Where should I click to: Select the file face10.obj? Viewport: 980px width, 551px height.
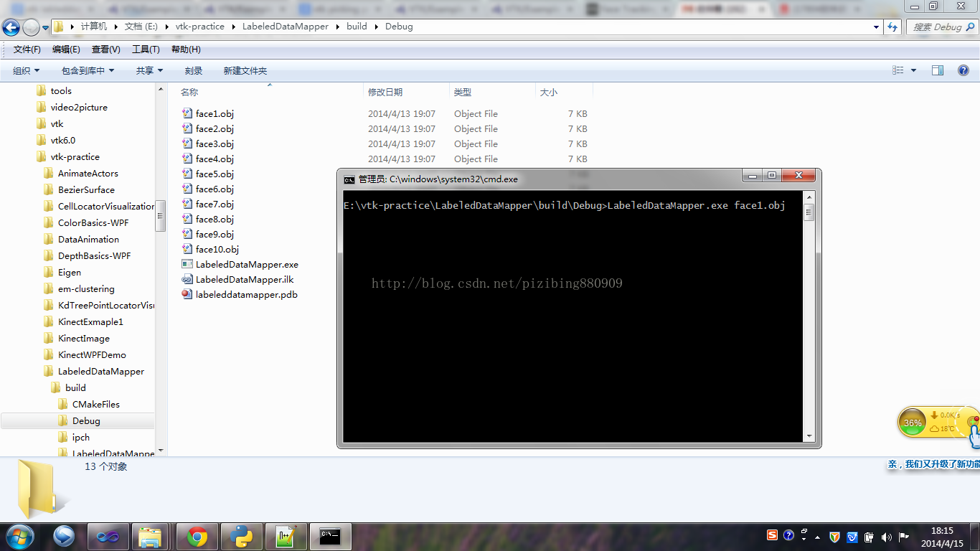click(217, 249)
